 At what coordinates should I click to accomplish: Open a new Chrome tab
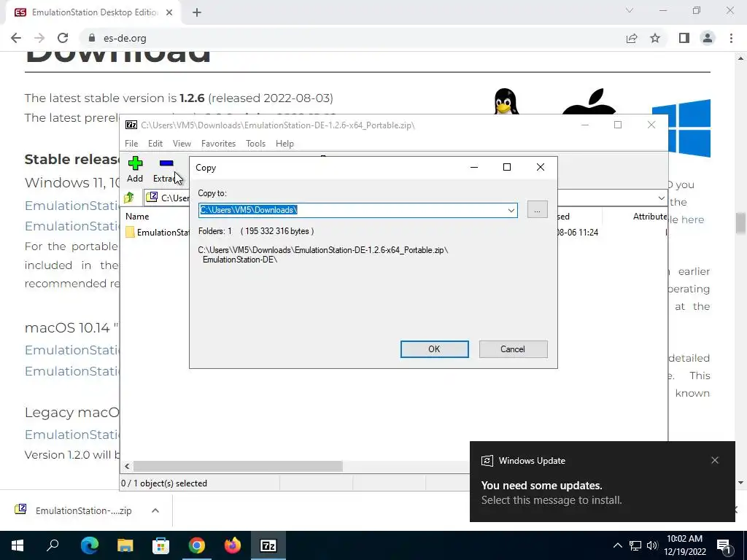197,12
